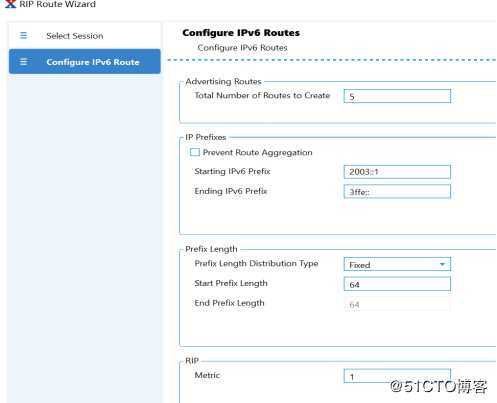Click the RIP Route Wizard app logo icon
Image resolution: width=497 pixels, height=403 pixels.
click(10, 4)
